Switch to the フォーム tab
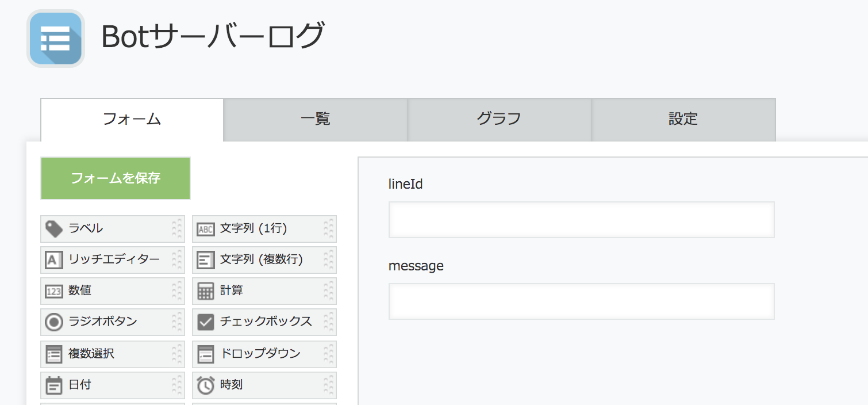 (x=132, y=120)
